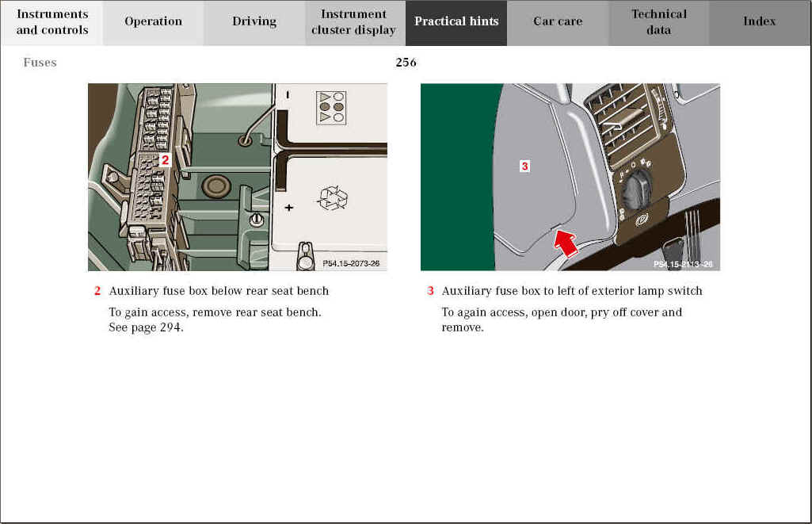Screen dimensions: 812x524
Task: Switch to the Operation tab
Action: (153, 22)
